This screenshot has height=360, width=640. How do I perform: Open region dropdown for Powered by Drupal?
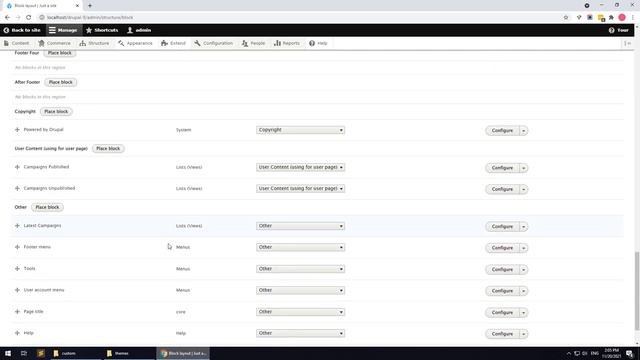(300, 130)
